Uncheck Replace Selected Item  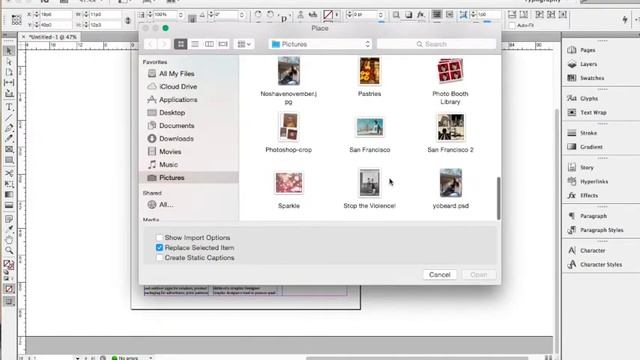(x=159, y=248)
